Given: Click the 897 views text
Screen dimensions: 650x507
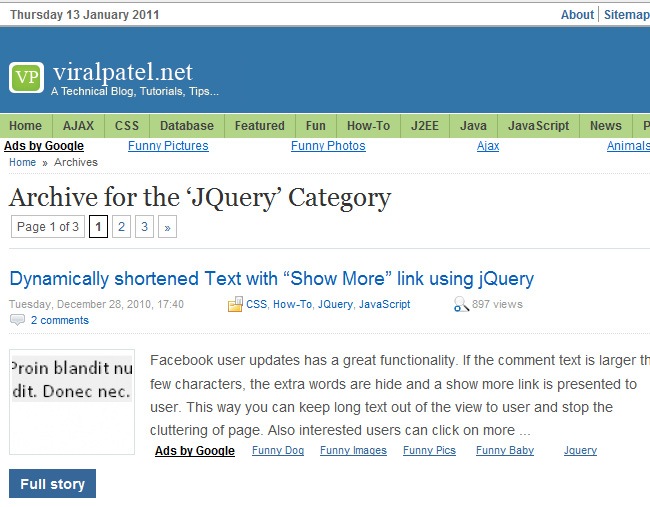Looking at the screenshot, I should 497,304.
